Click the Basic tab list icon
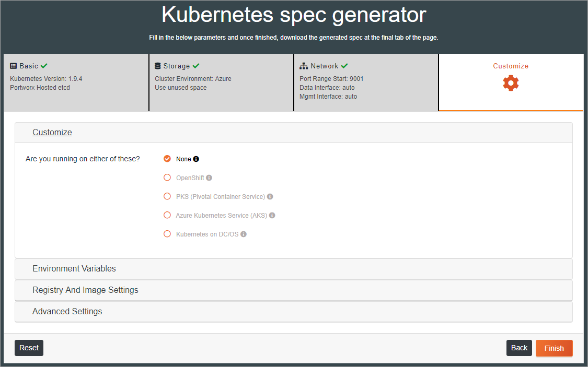588x367 pixels. [14, 66]
